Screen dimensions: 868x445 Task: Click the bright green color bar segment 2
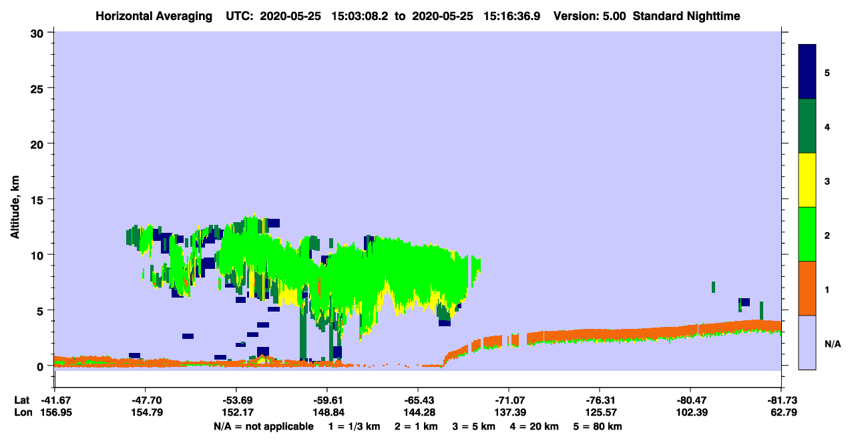click(807, 234)
